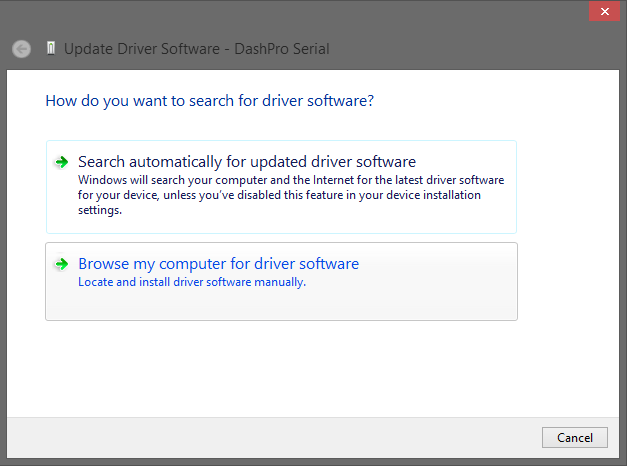Screen dimensions: 627x466
Task: Click the DashPro Serial device icon in title
Action: (x=50, y=48)
